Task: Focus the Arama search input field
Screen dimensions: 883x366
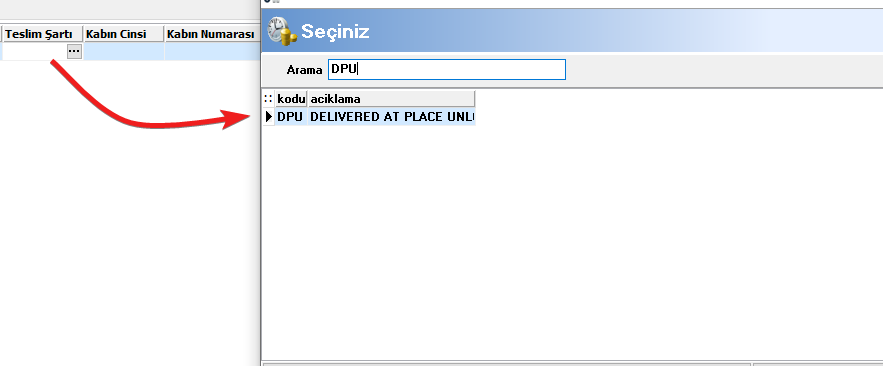Action: pyautogui.click(x=447, y=69)
